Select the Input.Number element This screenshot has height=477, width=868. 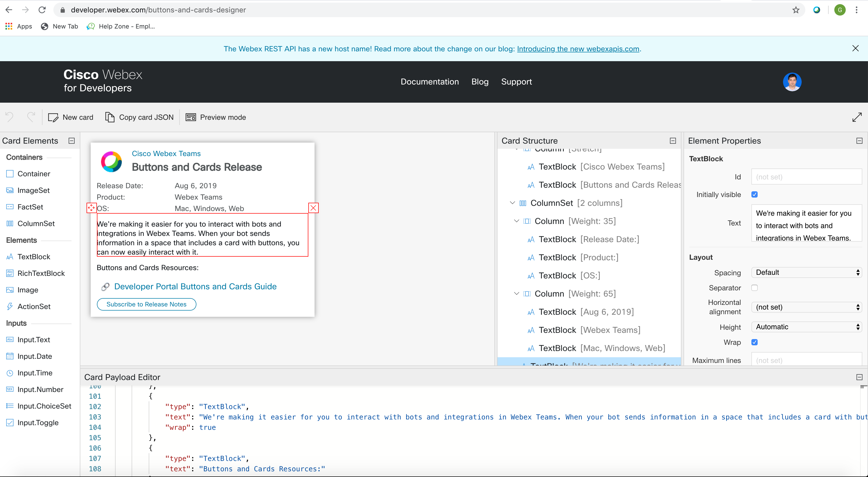coord(35,389)
